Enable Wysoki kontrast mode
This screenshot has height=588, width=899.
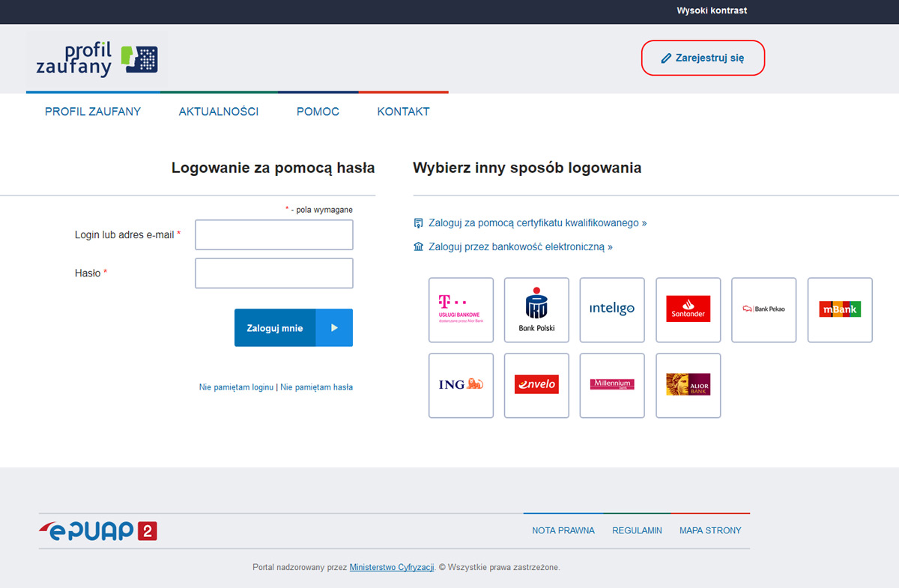pos(712,10)
